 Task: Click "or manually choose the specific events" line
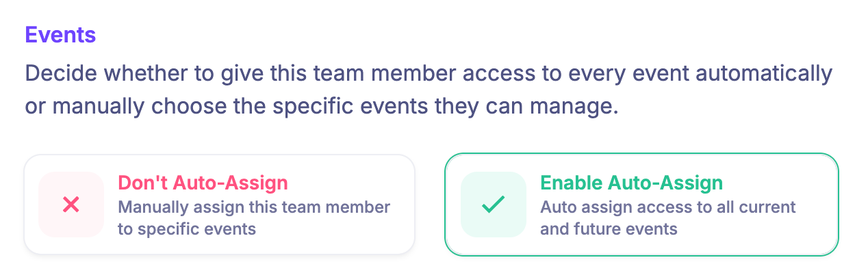(x=274, y=107)
